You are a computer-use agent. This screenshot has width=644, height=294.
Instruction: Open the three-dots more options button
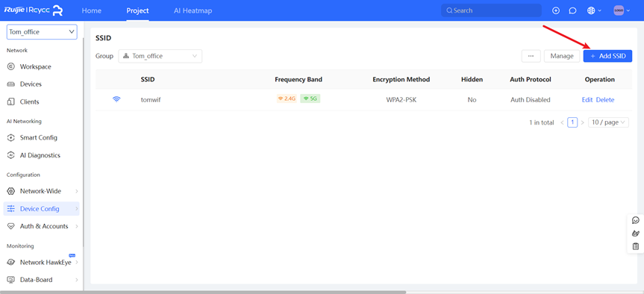tap(531, 56)
